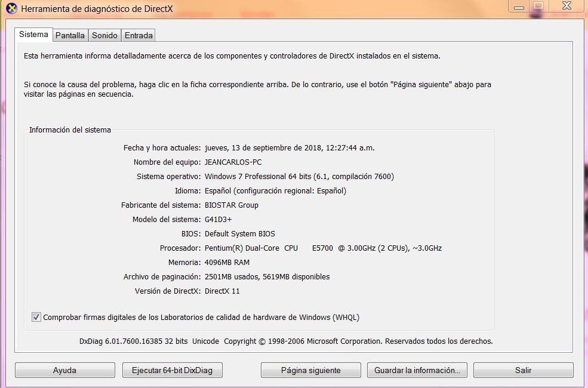Click the Ayuda button

point(65,370)
